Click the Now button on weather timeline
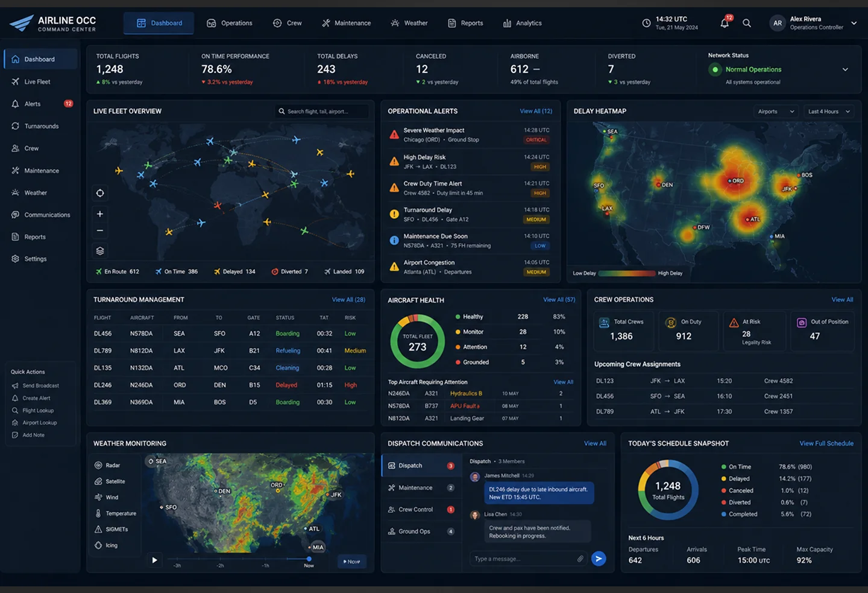868x593 pixels. (351, 562)
